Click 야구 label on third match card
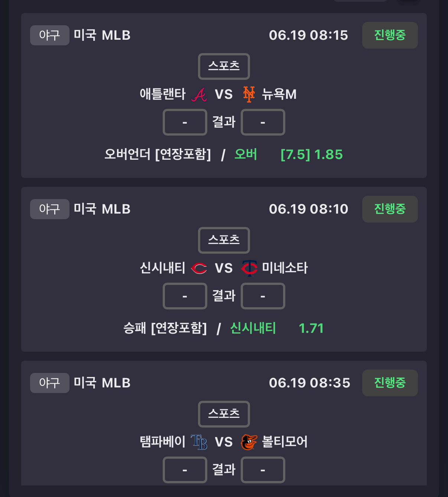448x497 pixels. click(50, 383)
